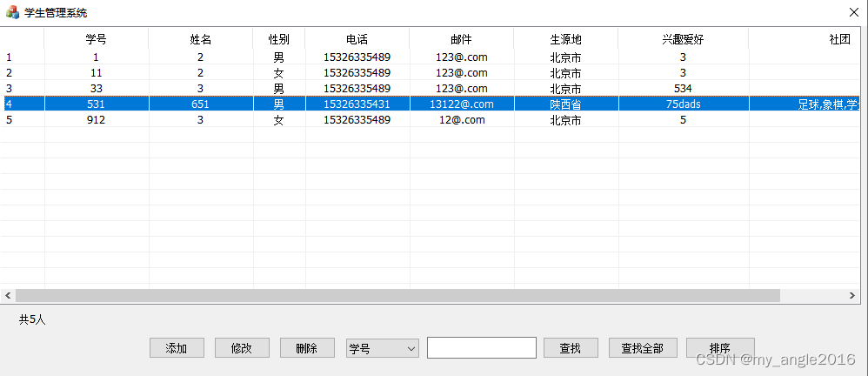Click the 男 gender cell in row 3
This screenshot has width=868, height=376.
pos(279,88)
